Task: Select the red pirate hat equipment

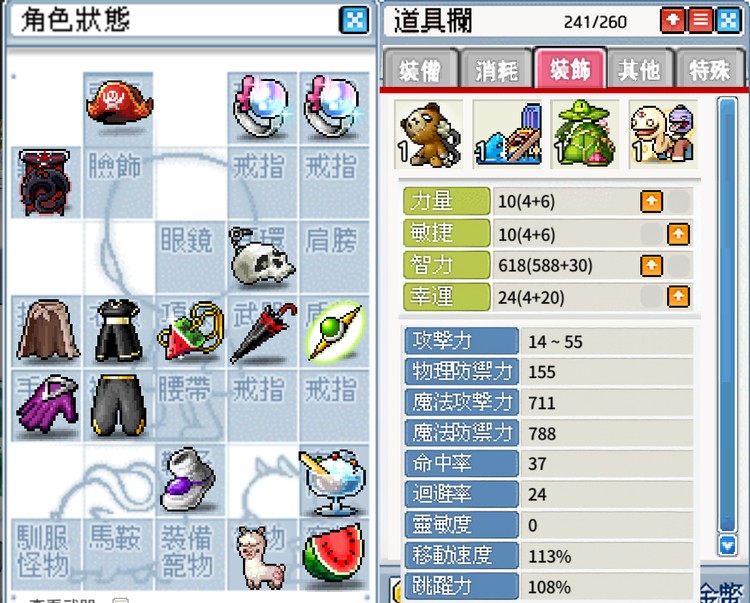Action: (119, 103)
